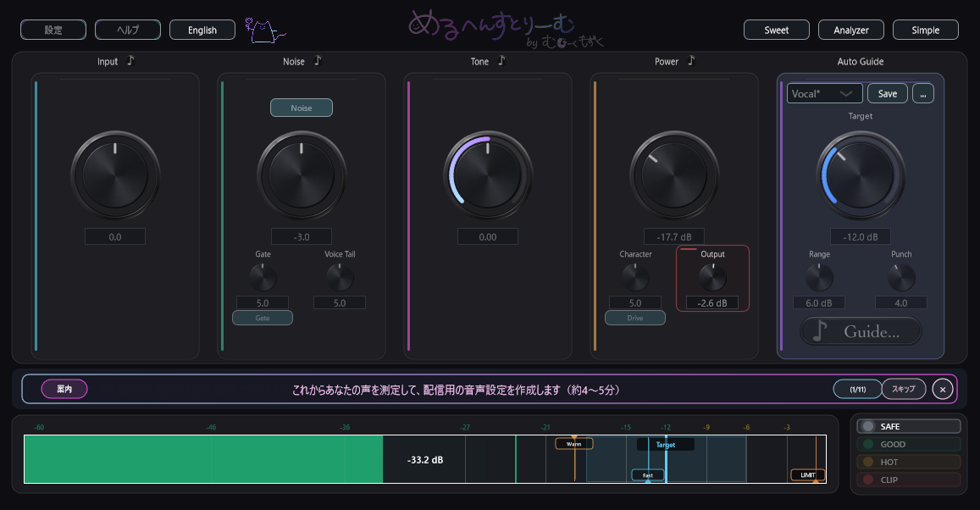Image resolution: width=980 pixels, height=510 pixels.
Task: Click the Power value field -17.7 dB
Action: click(x=673, y=237)
